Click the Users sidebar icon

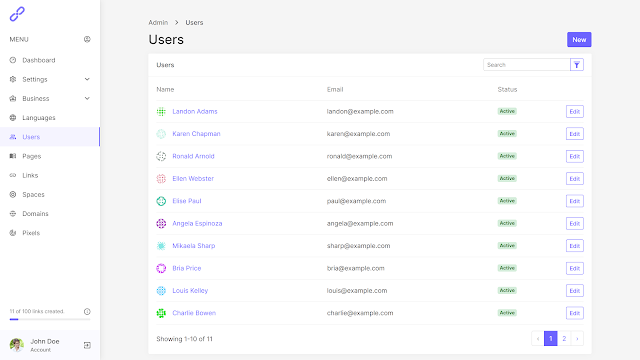coord(13,137)
